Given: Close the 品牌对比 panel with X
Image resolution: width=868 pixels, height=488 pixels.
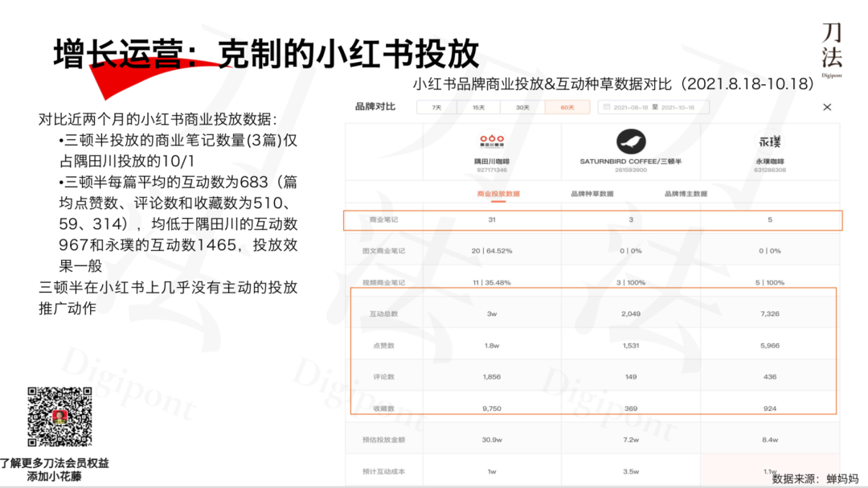Looking at the screenshot, I should (x=827, y=107).
